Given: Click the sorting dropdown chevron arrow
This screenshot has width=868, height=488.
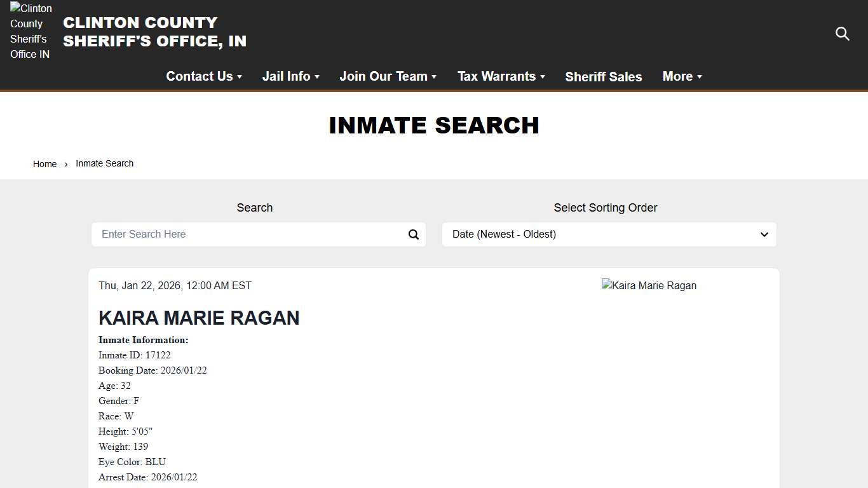Looking at the screenshot, I should click(764, 234).
